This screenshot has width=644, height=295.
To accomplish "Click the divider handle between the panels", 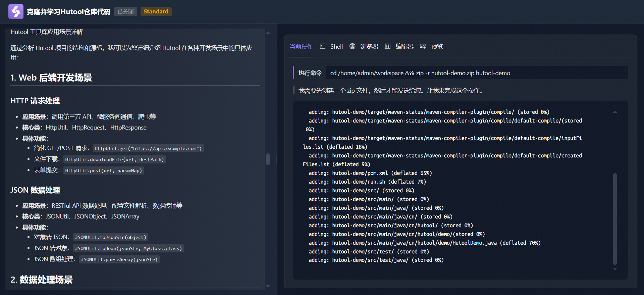I will (277, 159).
